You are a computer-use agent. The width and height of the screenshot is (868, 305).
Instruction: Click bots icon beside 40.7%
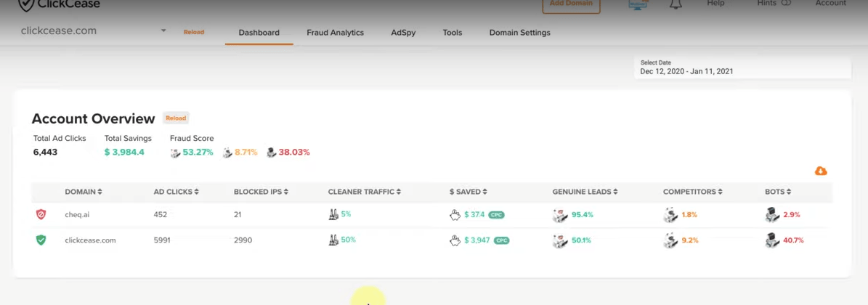pos(773,241)
